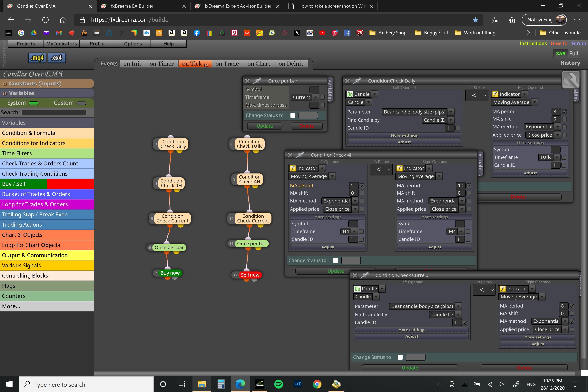Viewport: 588px width, 392px height.
Task: Open the Forum link
Action: click(579, 43)
